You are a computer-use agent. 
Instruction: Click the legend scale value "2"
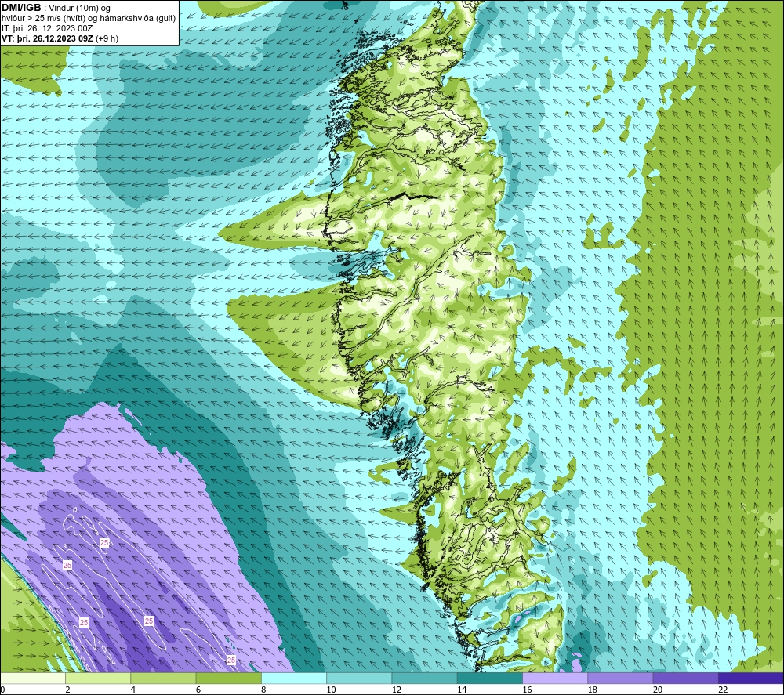pos(67,690)
